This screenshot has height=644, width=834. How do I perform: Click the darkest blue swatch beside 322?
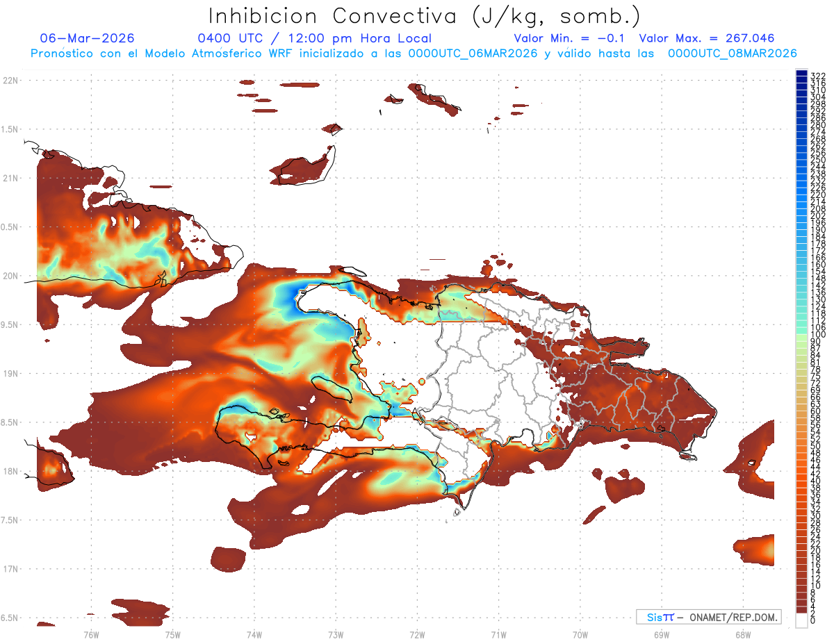[x=801, y=73]
